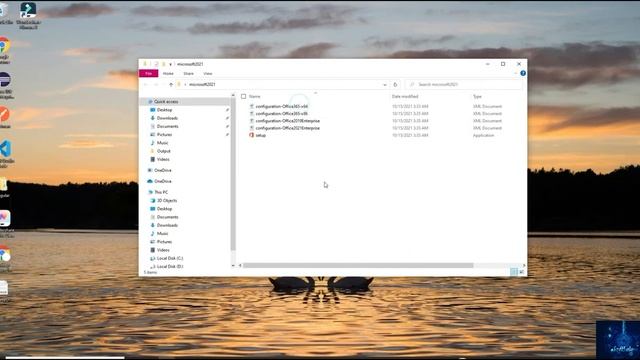
Task: Open Music under This PC
Action: [x=162, y=233]
